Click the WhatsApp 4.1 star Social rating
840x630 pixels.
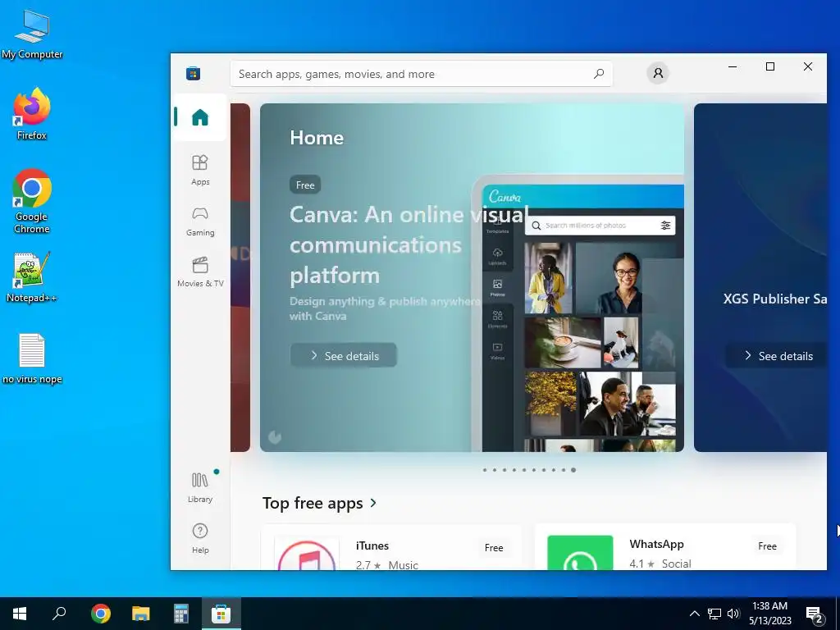660,564
